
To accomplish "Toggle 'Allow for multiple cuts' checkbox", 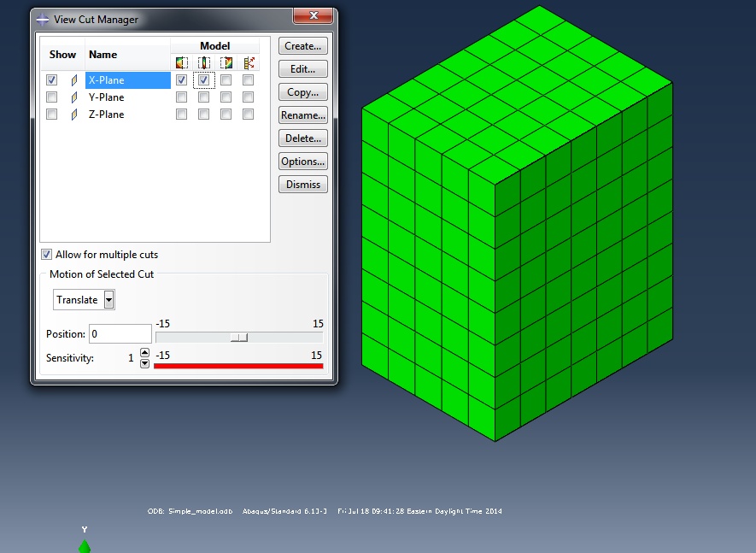I will coord(46,255).
